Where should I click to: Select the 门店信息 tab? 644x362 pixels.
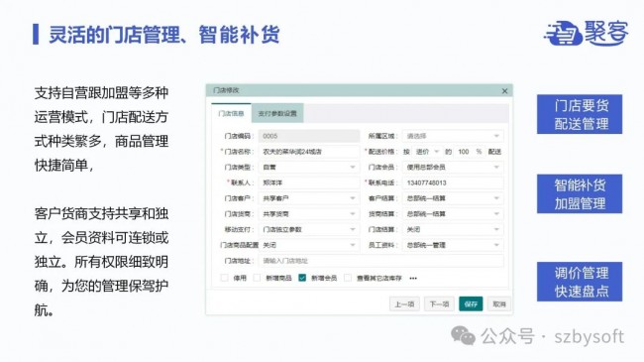(x=231, y=113)
